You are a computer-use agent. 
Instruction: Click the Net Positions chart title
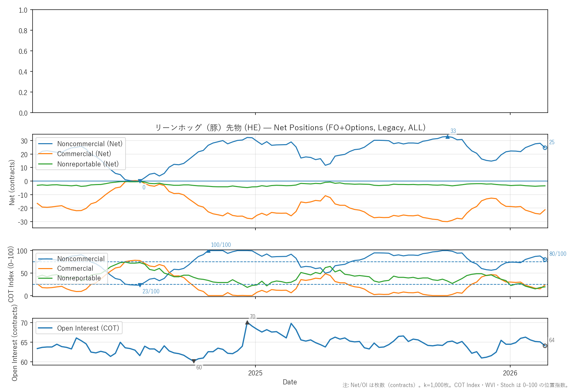pyautogui.click(x=290, y=128)
